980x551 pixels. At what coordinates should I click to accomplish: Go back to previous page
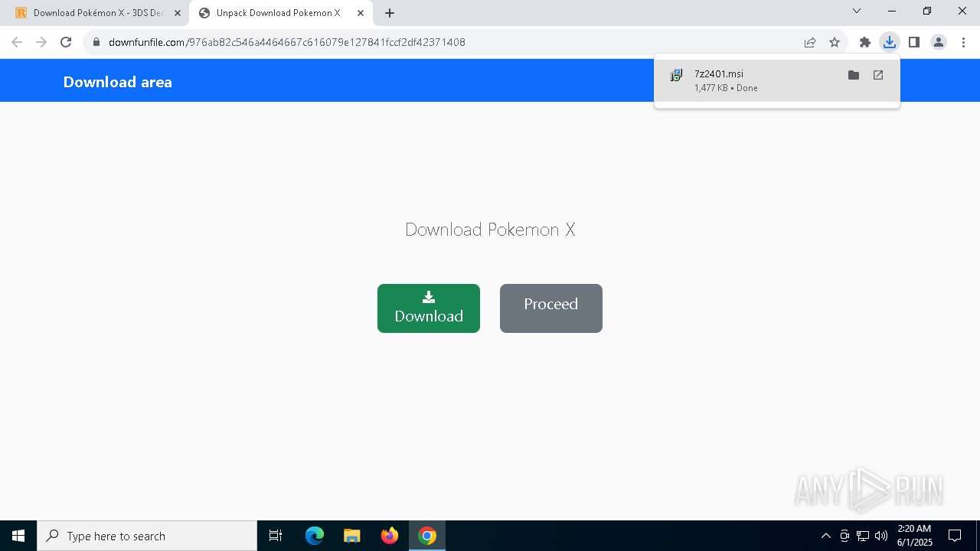tap(17, 42)
